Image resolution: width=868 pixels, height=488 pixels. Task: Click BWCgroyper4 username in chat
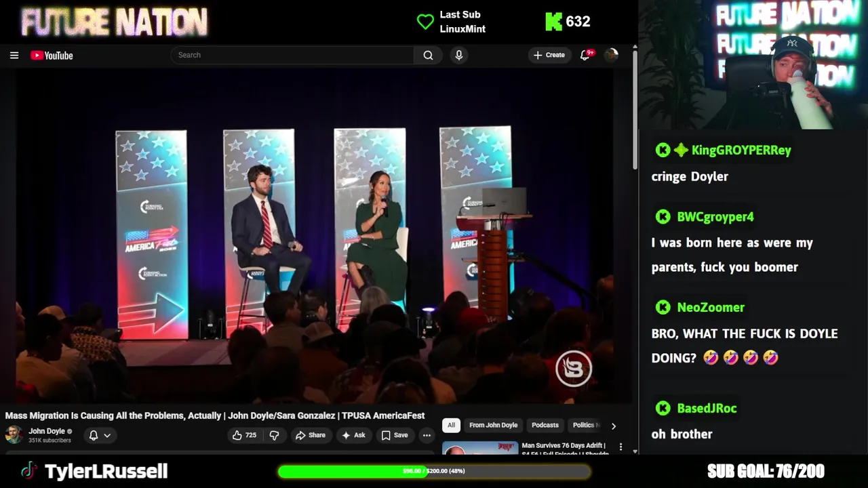click(x=715, y=217)
